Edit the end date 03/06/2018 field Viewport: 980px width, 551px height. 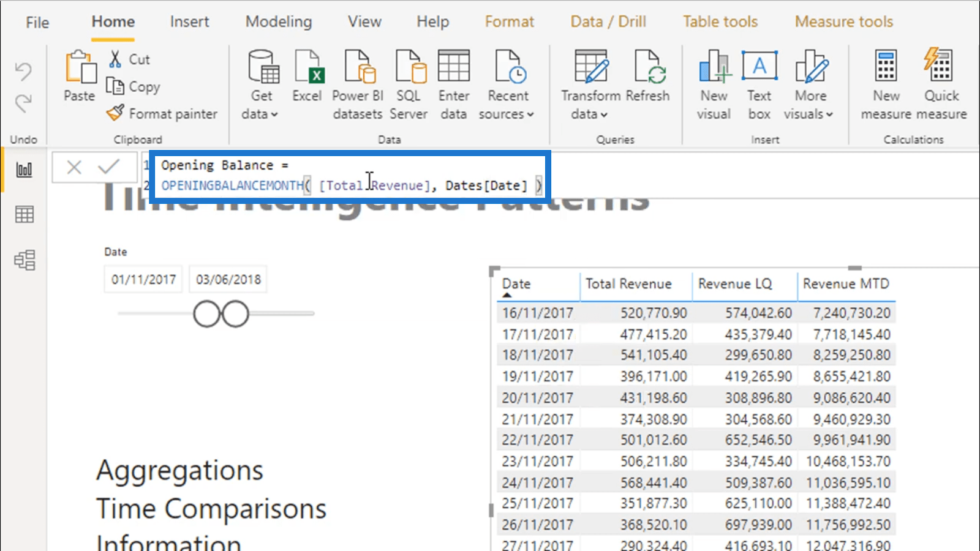(228, 280)
